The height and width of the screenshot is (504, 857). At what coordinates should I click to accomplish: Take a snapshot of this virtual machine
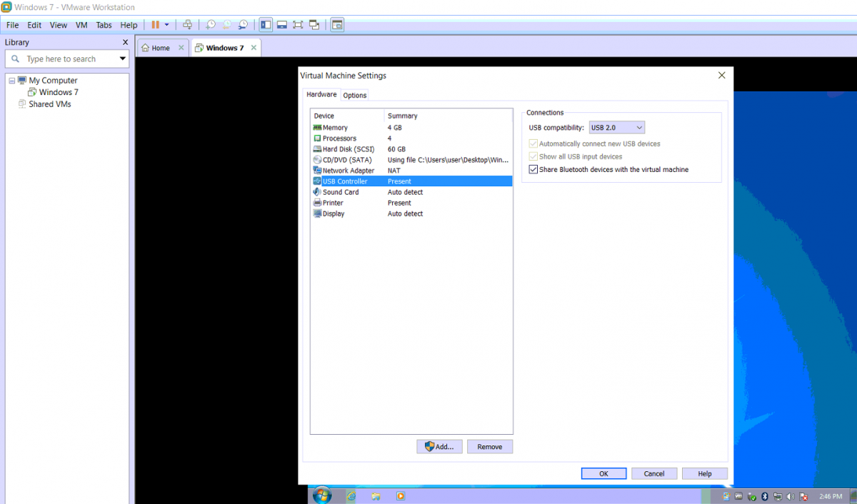[211, 25]
